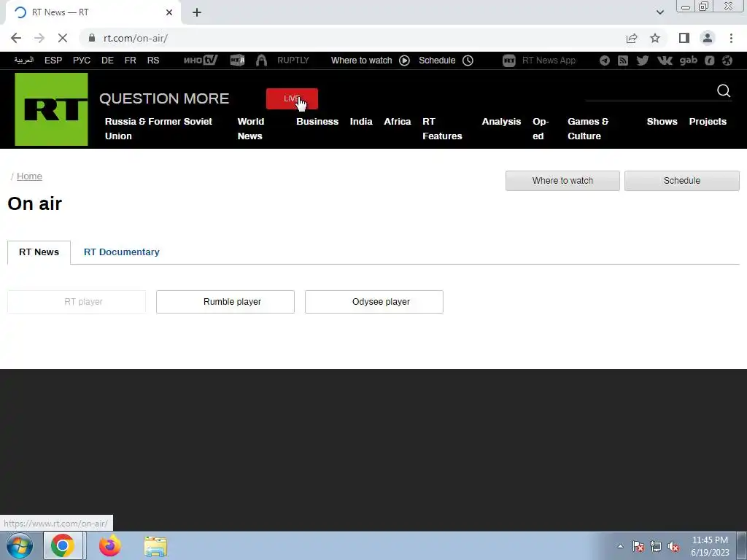Expand the tab search chevron
Image resolution: width=747 pixels, height=560 pixels.
click(659, 12)
